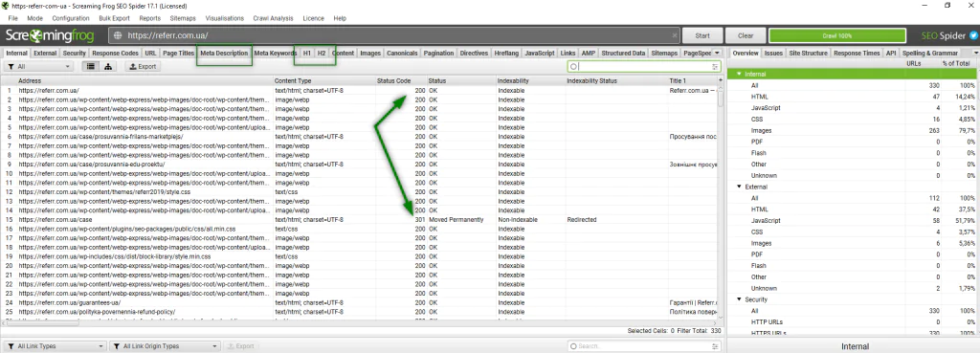
Task: Collapse the External section in Overview
Action: (x=739, y=187)
